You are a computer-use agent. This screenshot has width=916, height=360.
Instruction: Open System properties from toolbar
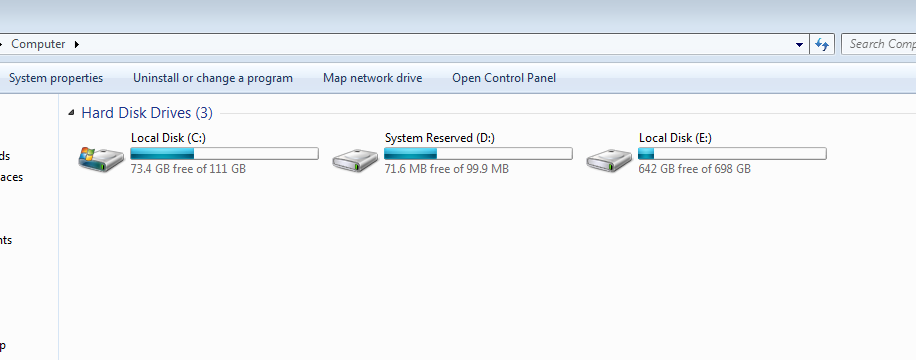point(56,78)
